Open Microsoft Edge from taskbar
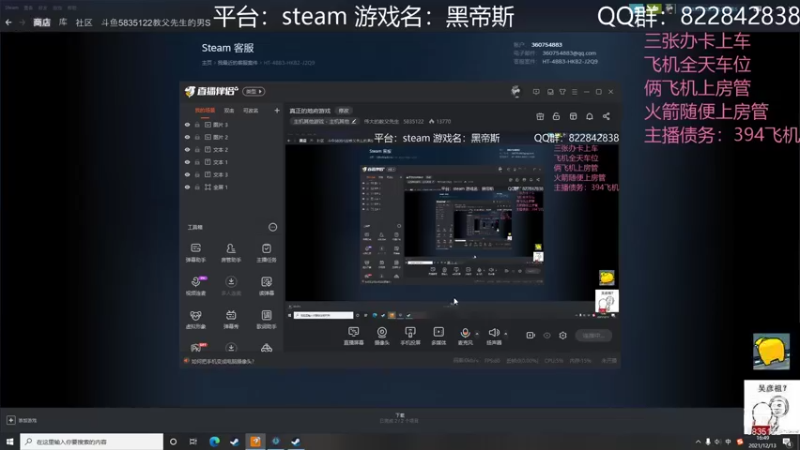Viewport: 800px width, 450px height. (x=214, y=441)
